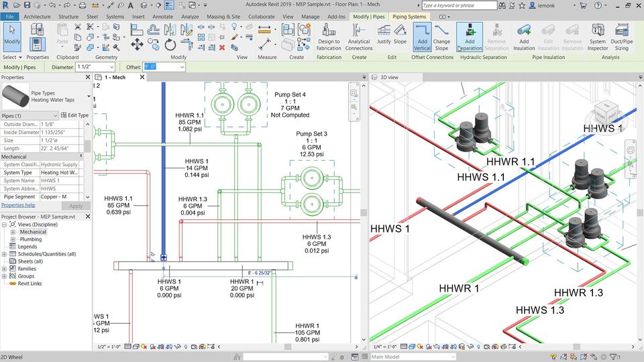The width and height of the screenshot is (644, 362).
Task: Click the Edit Type button
Action: [x=74, y=115]
